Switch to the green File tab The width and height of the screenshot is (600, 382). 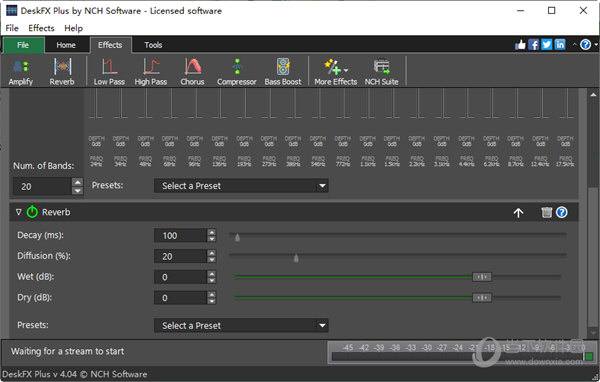pos(23,45)
